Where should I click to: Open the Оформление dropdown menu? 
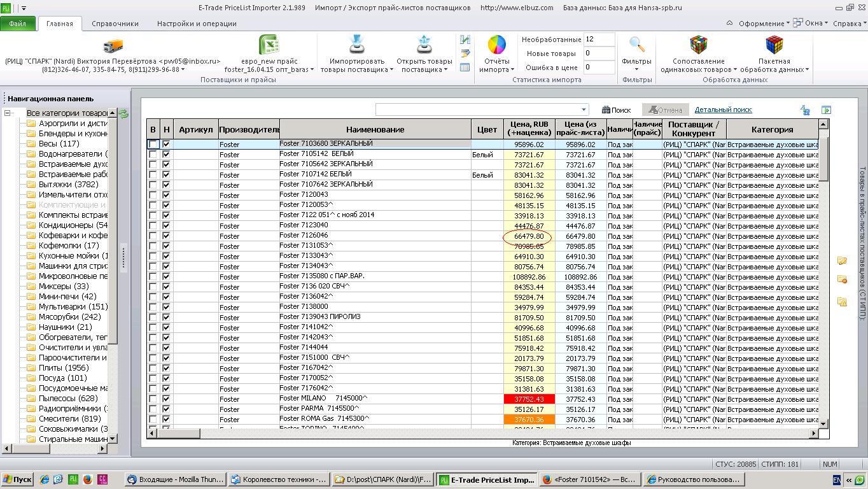tap(764, 24)
